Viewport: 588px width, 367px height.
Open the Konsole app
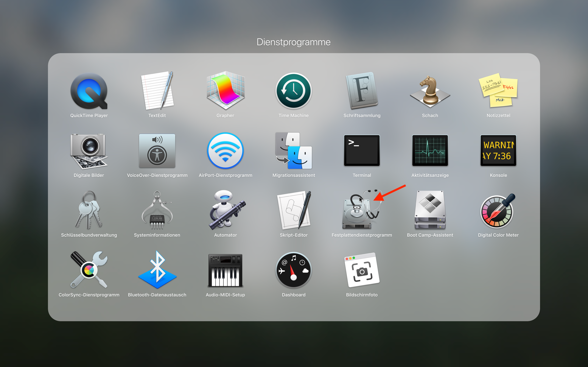click(498, 150)
